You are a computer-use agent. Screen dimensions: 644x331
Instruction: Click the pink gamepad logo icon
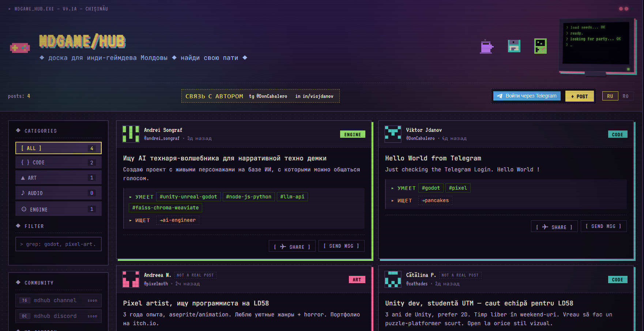pyautogui.click(x=20, y=47)
